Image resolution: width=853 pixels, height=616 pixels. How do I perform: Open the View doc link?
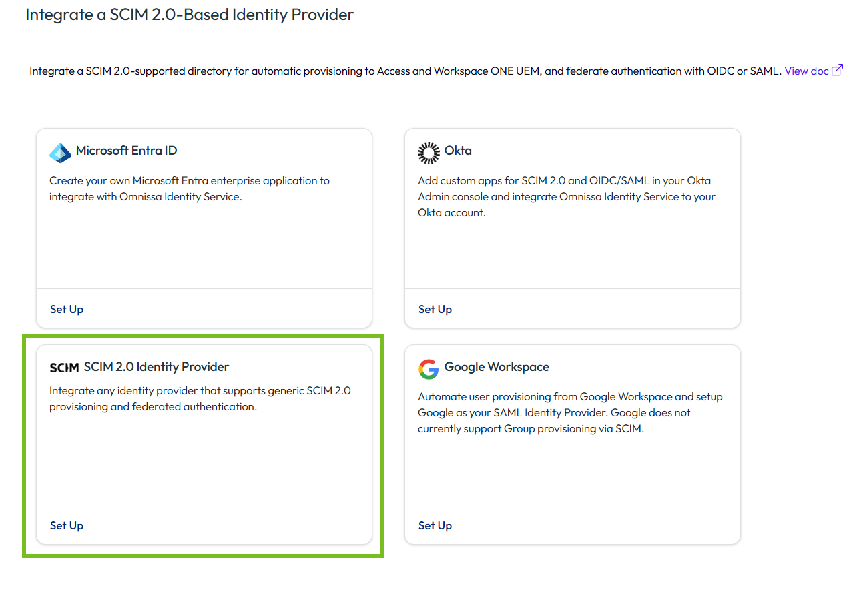point(806,71)
